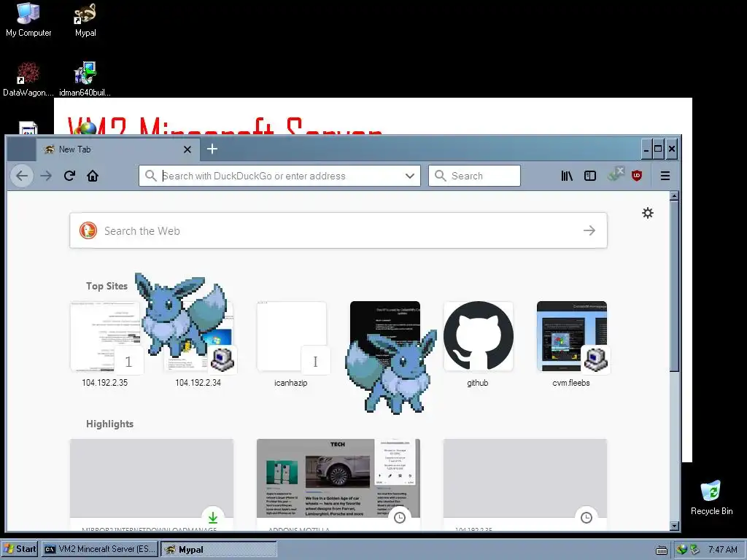Click the Search the Web field
The image size is (747, 560).
[338, 230]
